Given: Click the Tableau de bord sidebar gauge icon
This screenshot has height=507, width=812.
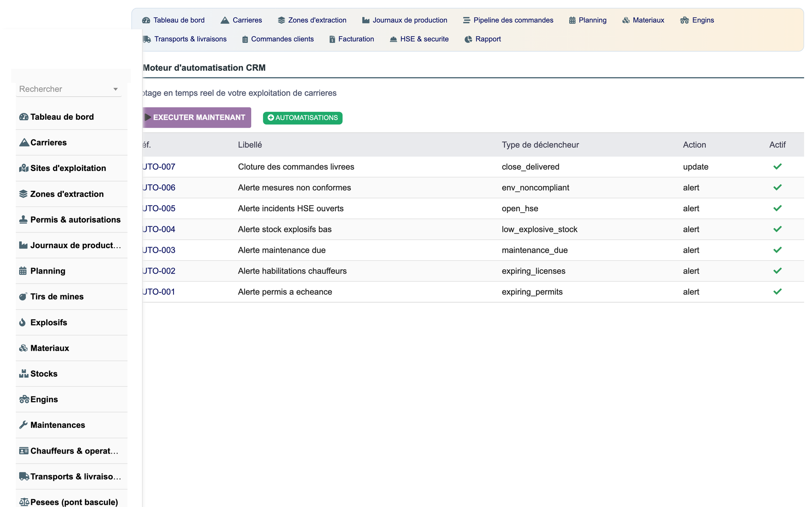Looking at the screenshot, I should pos(24,117).
